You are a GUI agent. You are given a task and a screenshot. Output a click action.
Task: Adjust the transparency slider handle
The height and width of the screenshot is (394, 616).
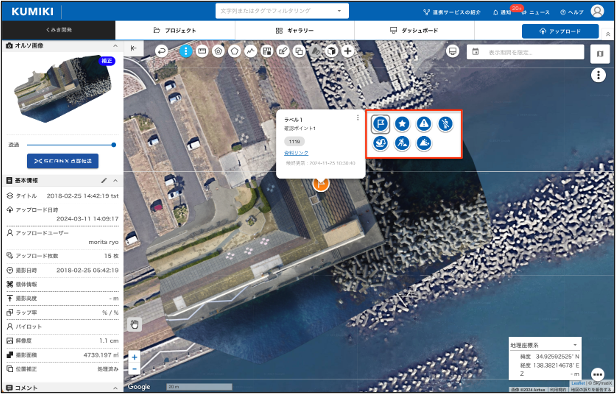click(x=114, y=145)
